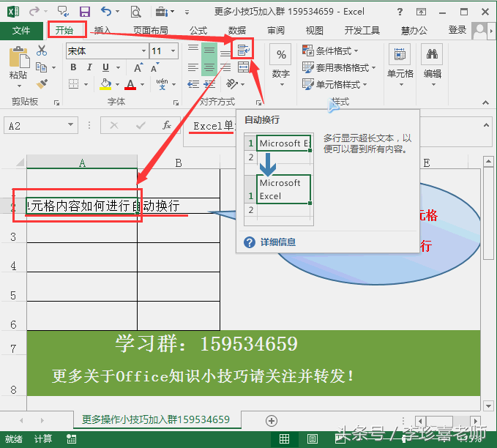Toggle Italic formatting
Viewport: 497px width, 448px height.
pos(90,67)
